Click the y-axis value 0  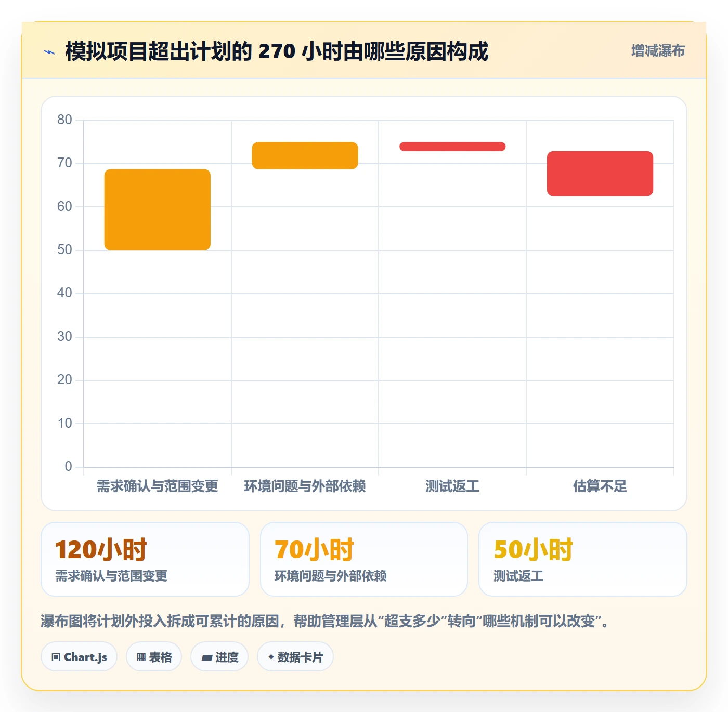[x=68, y=467]
